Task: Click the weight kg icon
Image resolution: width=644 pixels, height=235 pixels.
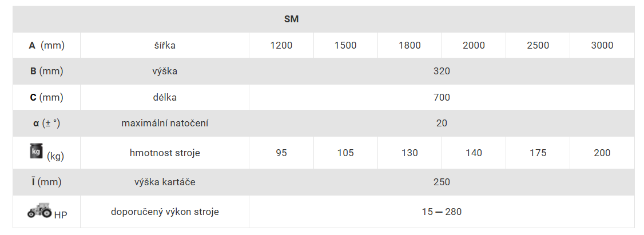Action: pyautogui.click(x=35, y=151)
